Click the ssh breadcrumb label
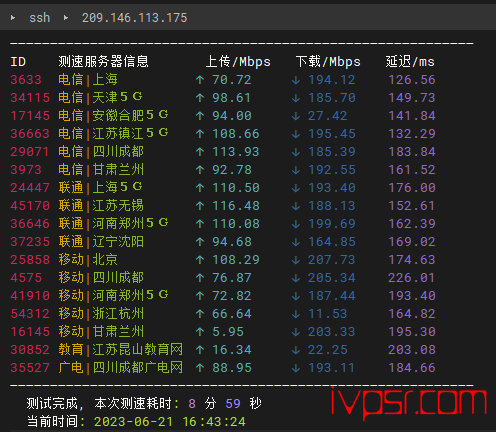The width and height of the screenshot is (496, 432). pyautogui.click(x=40, y=18)
